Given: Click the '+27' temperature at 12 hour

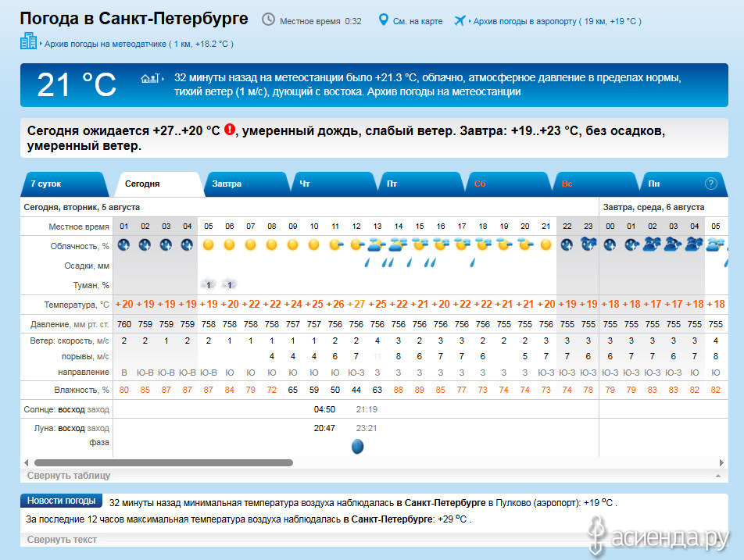Looking at the screenshot, I should click(356, 304).
